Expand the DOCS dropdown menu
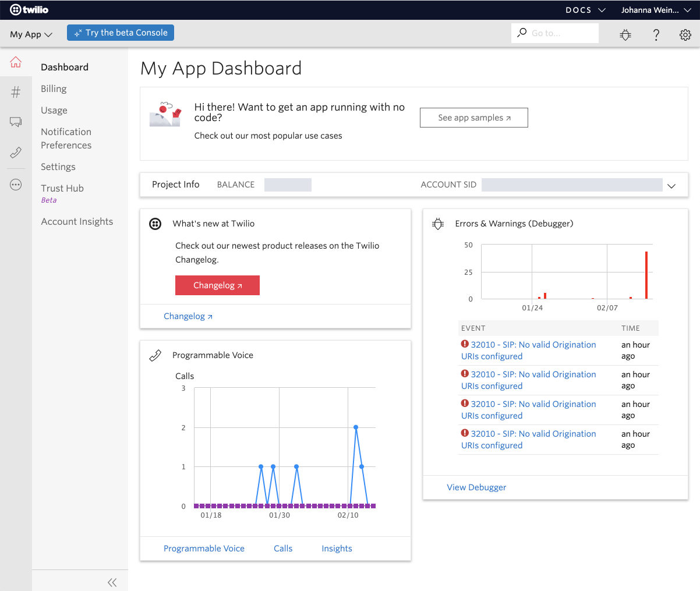 pos(585,10)
